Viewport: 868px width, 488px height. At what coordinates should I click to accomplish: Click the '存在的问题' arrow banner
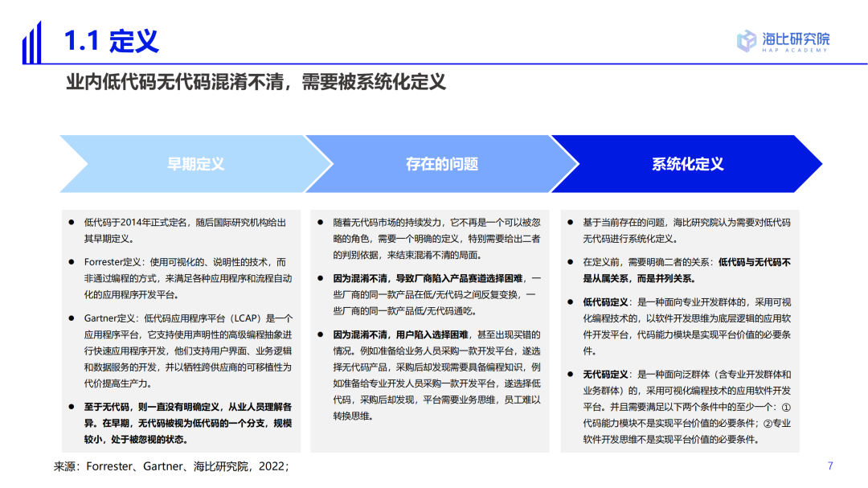(x=442, y=164)
